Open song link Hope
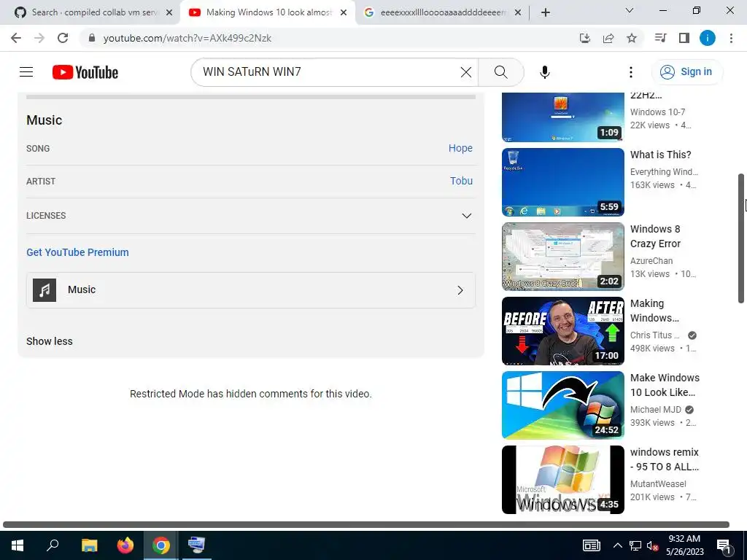 pyautogui.click(x=460, y=148)
